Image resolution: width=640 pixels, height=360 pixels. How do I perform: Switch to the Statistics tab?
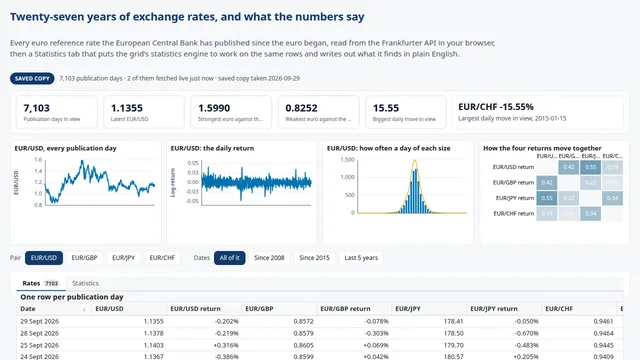click(x=85, y=283)
